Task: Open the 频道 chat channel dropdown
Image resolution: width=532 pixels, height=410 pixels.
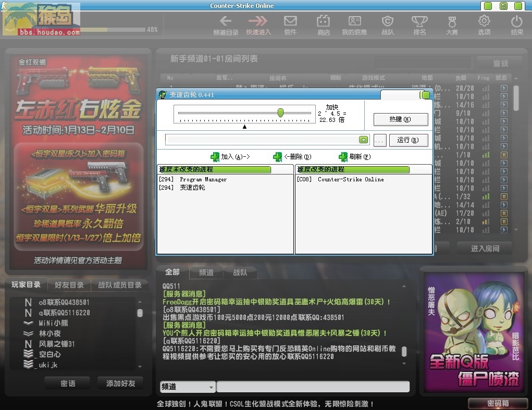Action: pyautogui.click(x=188, y=387)
